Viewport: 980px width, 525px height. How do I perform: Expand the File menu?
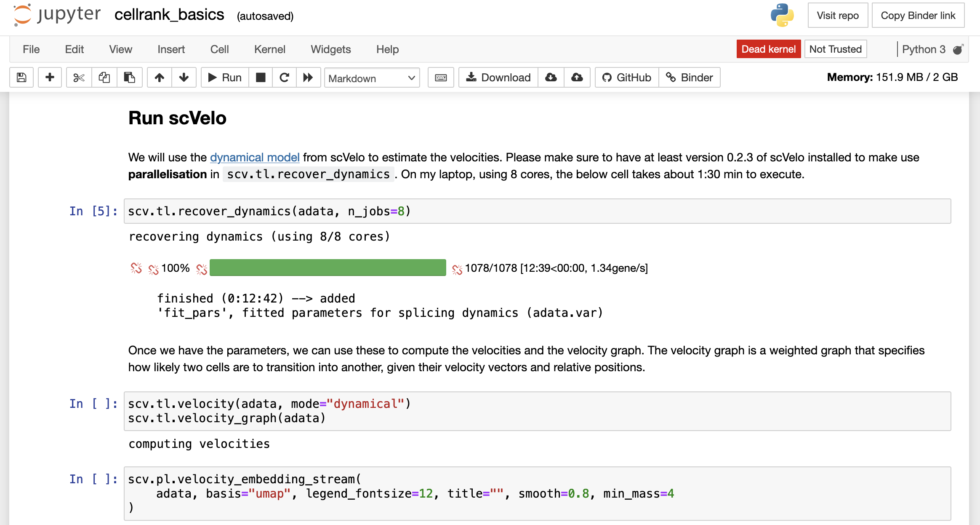tap(31, 49)
